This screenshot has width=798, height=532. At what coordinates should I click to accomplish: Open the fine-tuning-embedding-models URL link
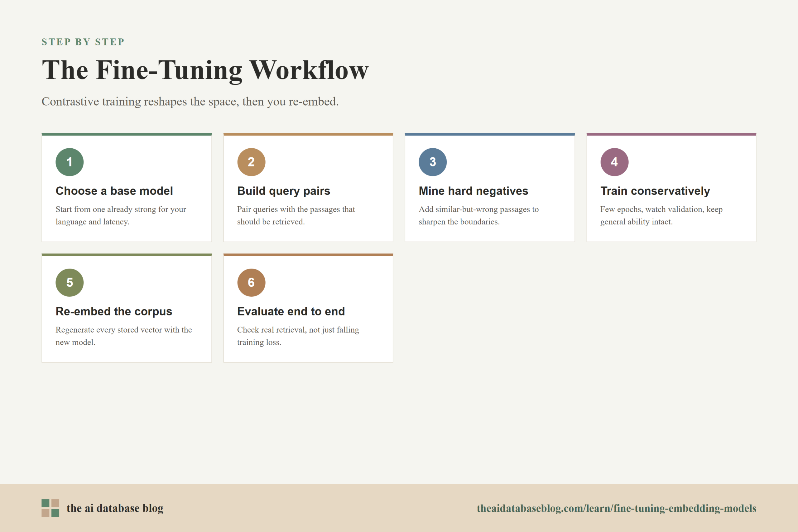(x=617, y=508)
